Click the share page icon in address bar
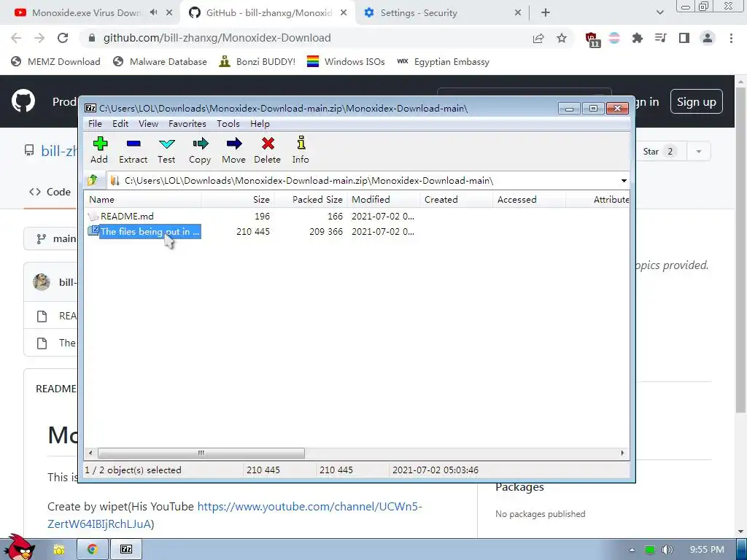The height and width of the screenshot is (560, 747). pos(538,38)
